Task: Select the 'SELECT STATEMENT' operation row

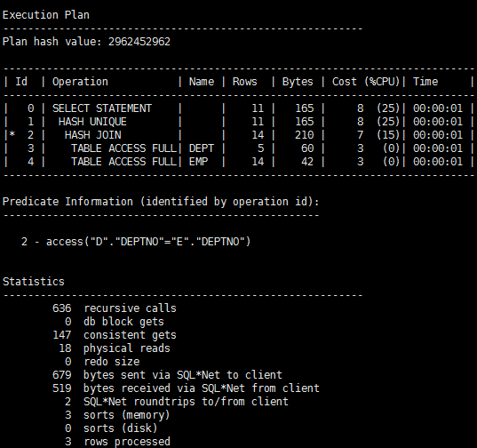Action: pos(238,108)
